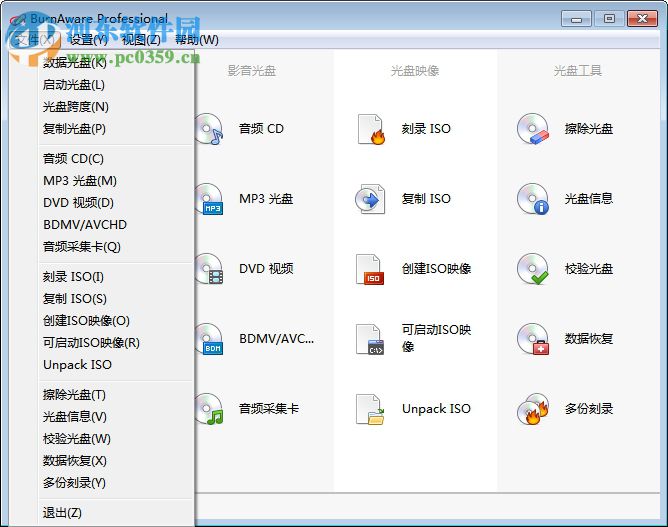Open the 擦除光盘 eraser disc icon
The width and height of the screenshot is (668, 527).
coord(533,129)
